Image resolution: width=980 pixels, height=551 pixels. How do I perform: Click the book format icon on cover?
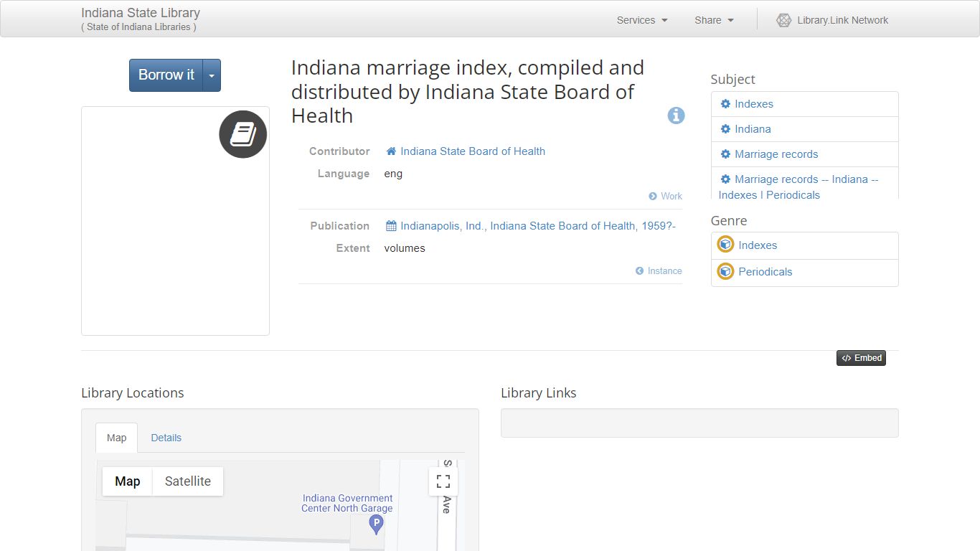(243, 134)
